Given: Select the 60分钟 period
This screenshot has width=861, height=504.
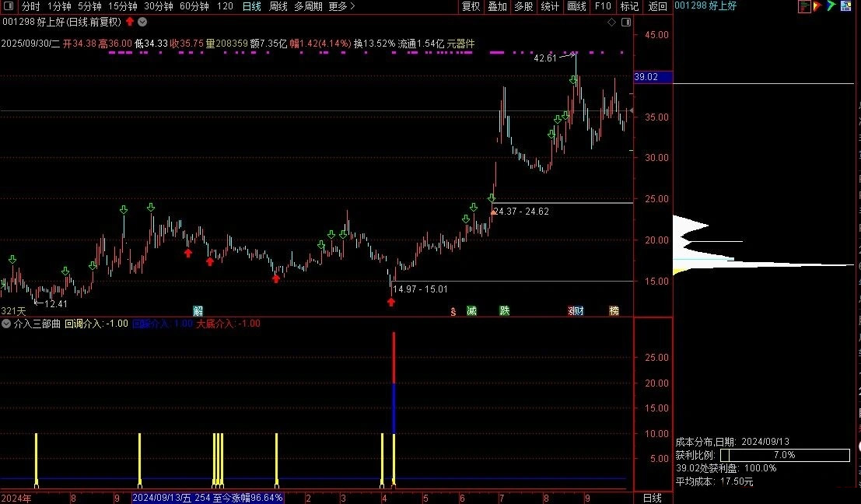Looking at the screenshot, I should (194, 6).
